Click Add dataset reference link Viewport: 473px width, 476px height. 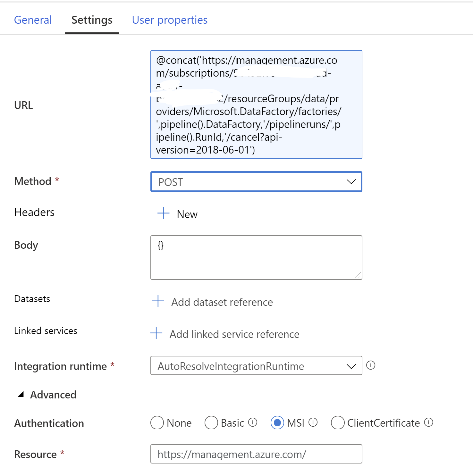click(x=222, y=302)
